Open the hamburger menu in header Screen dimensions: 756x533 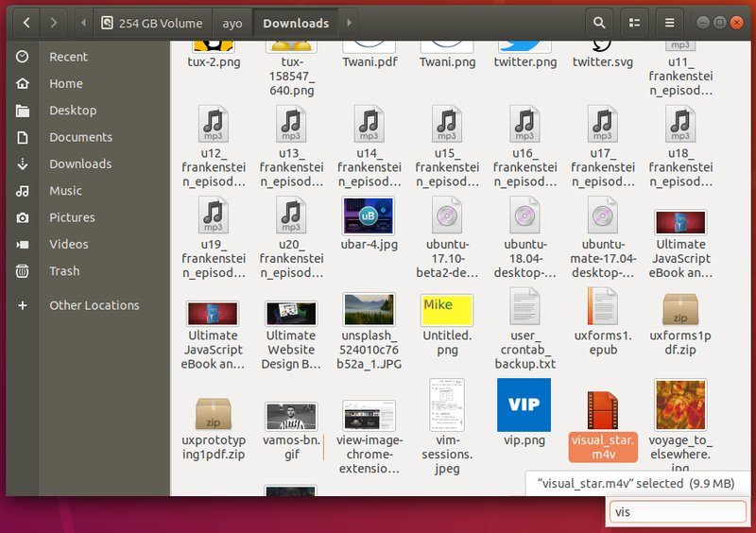(669, 23)
